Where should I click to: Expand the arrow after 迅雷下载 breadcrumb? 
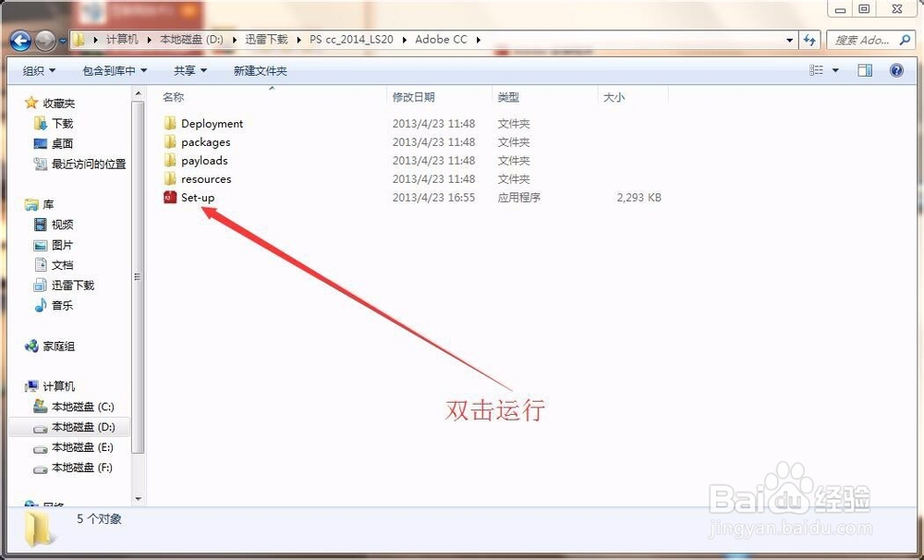[298, 40]
